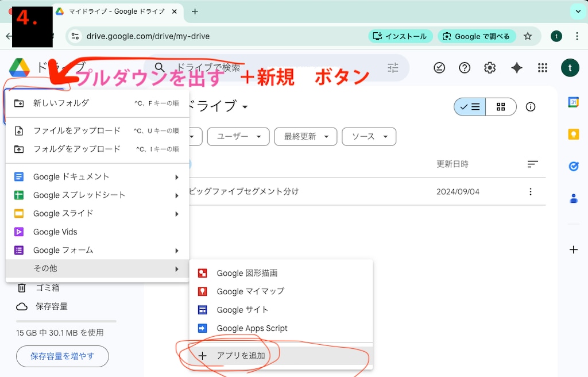The width and height of the screenshot is (588, 377).
Task: Open Google Keep from the right sidebar
Action: coord(573,135)
